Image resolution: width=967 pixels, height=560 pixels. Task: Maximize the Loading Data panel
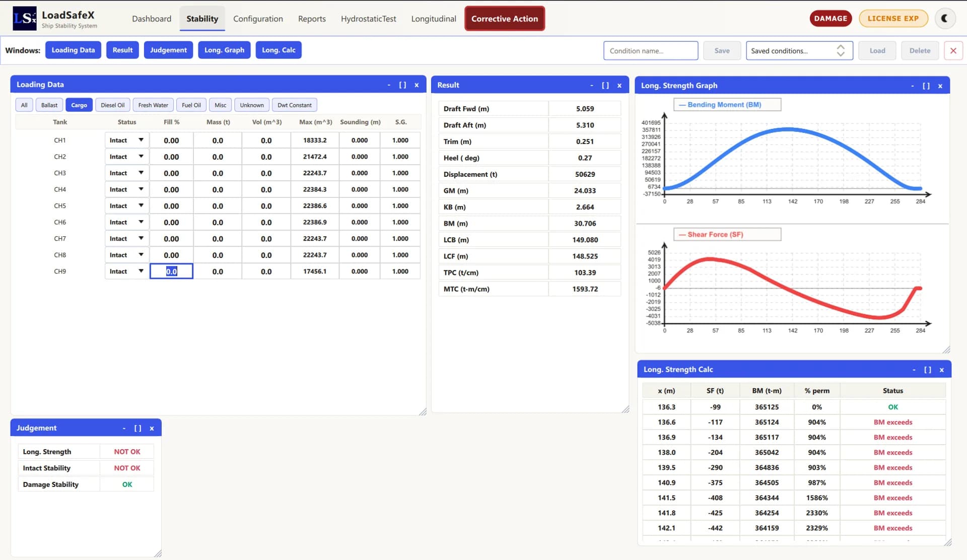click(x=402, y=85)
